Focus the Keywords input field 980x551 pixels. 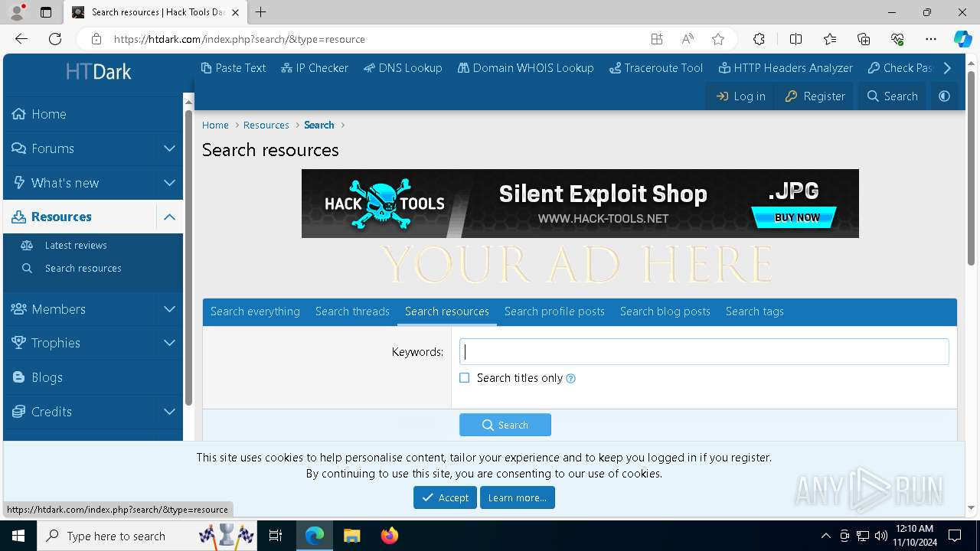click(x=704, y=351)
